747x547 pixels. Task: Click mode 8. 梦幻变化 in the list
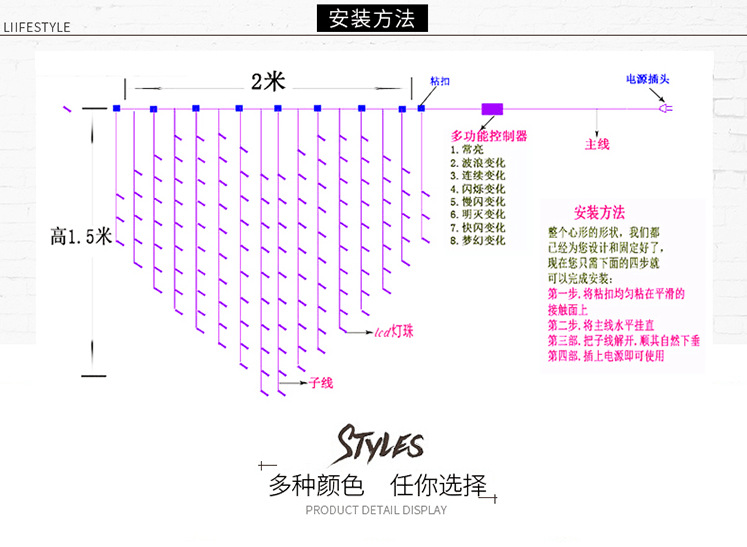477,241
